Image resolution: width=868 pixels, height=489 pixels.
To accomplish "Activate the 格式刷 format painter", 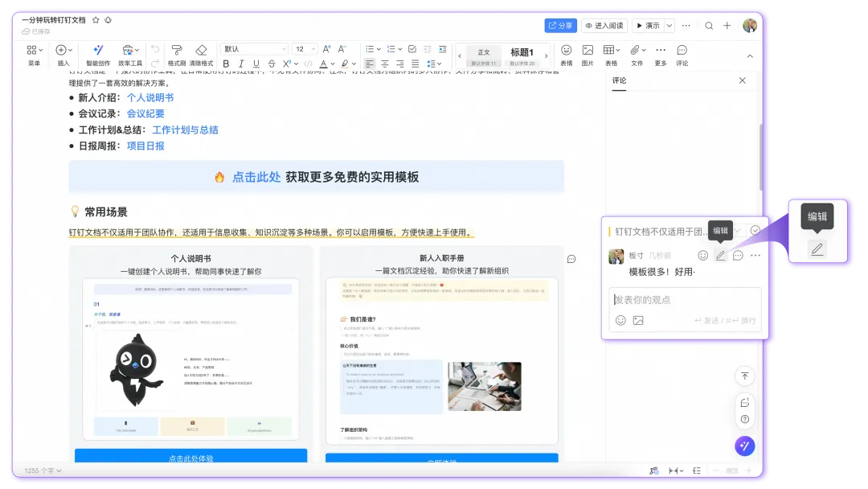I will [177, 55].
